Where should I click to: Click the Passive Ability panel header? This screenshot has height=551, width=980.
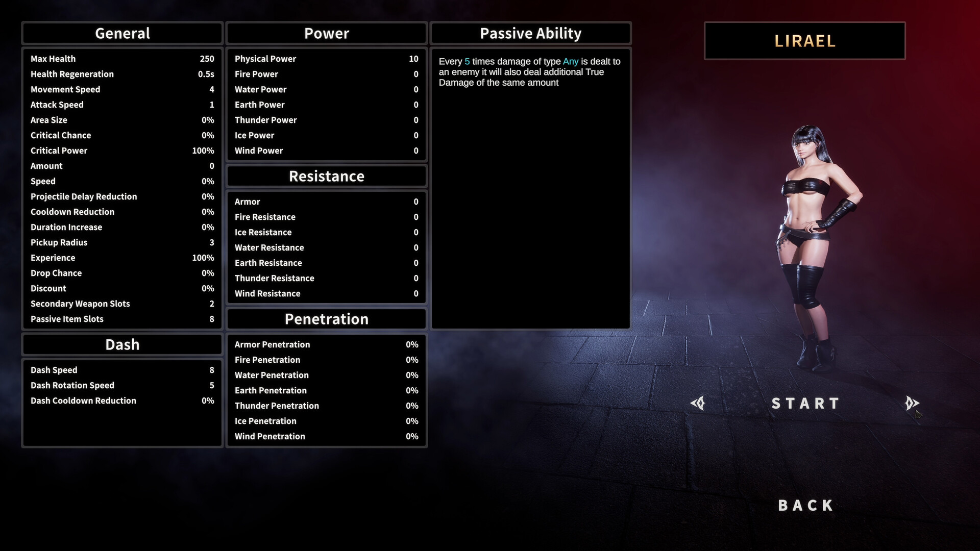point(530,32)
